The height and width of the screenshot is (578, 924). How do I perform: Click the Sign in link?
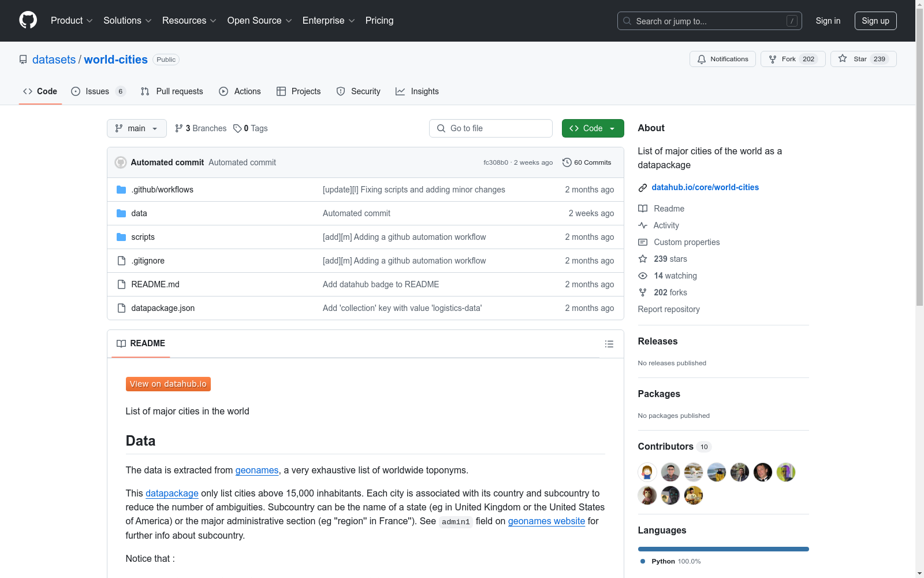click(828, 21)
